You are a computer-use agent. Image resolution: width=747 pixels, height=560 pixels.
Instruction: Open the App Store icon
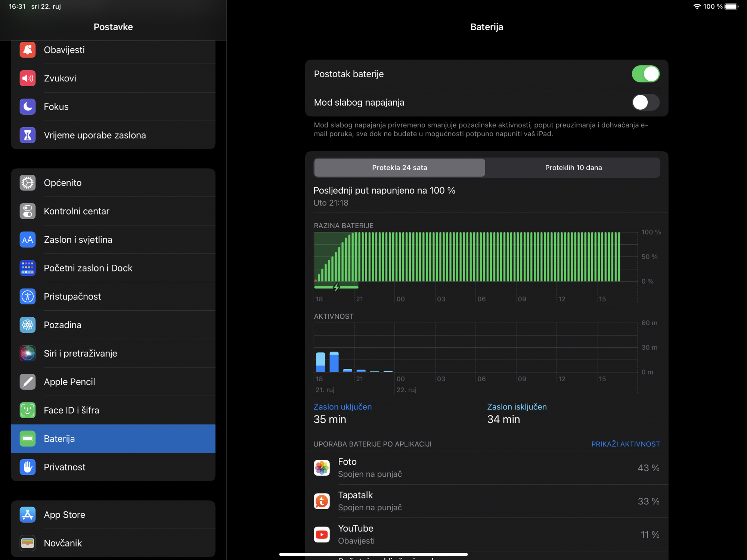point(28,514)
